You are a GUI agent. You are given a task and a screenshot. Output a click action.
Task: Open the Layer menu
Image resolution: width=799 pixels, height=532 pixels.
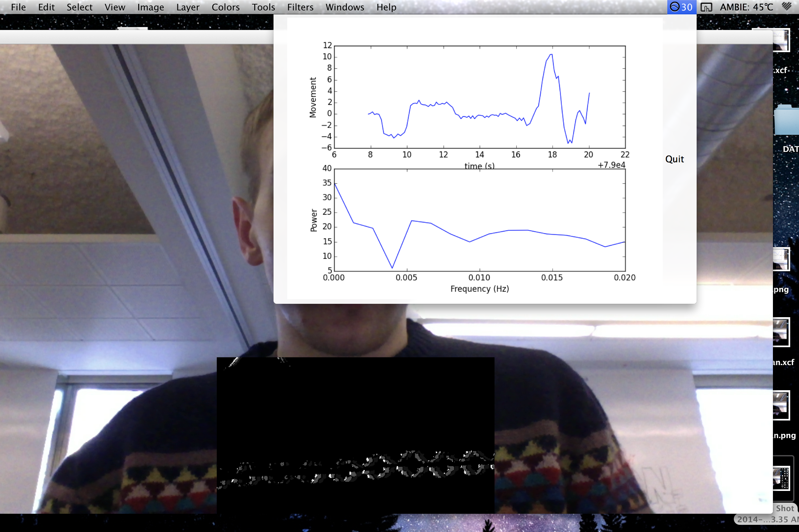tap(188, 7)
